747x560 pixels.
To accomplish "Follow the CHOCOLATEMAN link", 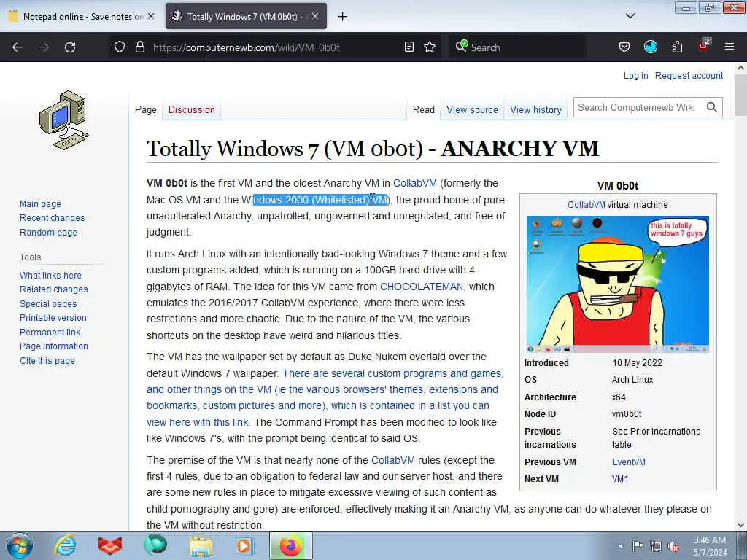I will (422, 287).
